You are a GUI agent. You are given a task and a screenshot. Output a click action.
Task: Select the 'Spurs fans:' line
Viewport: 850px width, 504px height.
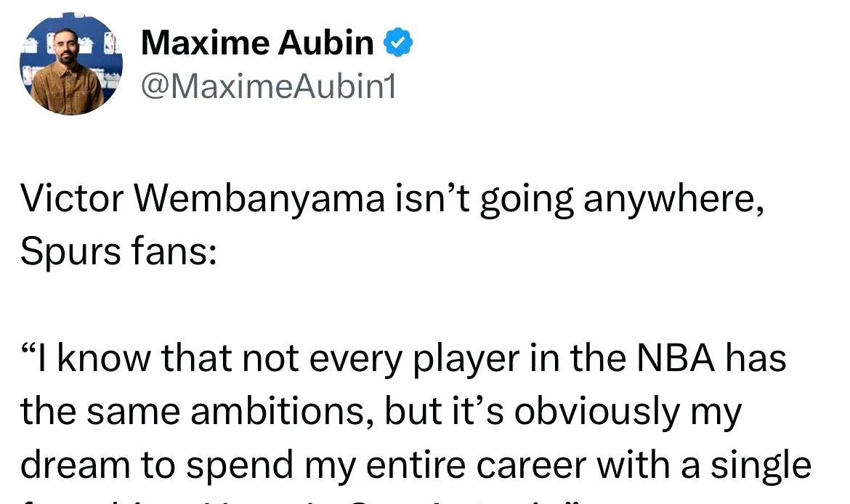(x=118, y=251)
